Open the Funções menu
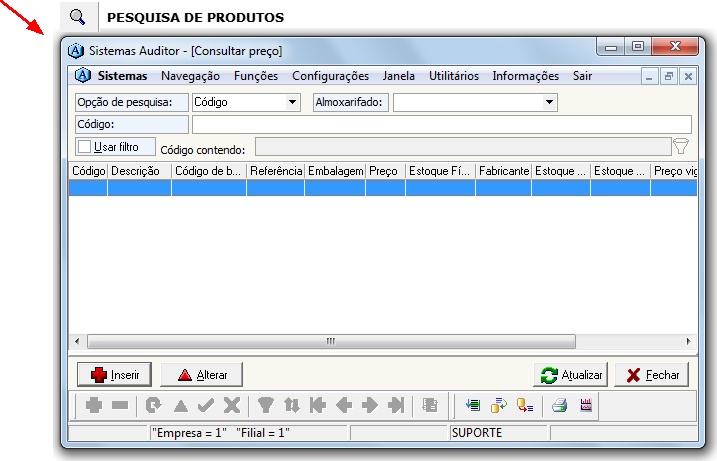The image size is (717, 461). [x=256, y=76]
